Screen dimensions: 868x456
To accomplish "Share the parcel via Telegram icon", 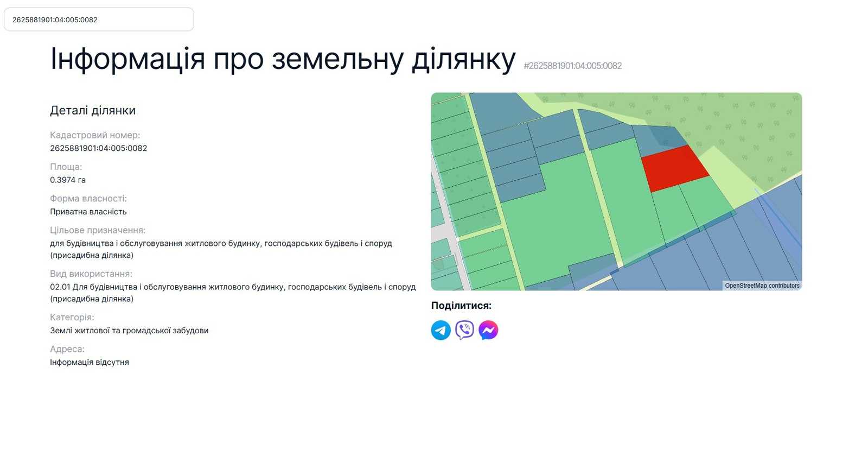I will point(441,330).
